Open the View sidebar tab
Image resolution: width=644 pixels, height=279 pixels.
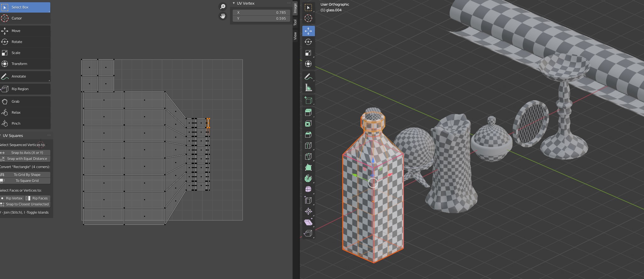point(295,36)
